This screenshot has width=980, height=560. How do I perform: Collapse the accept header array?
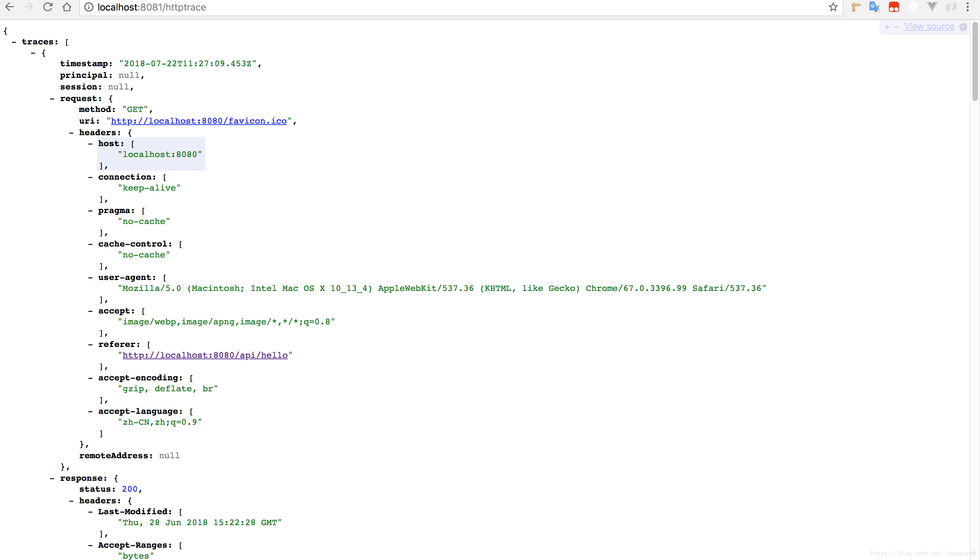coord(90,311)
